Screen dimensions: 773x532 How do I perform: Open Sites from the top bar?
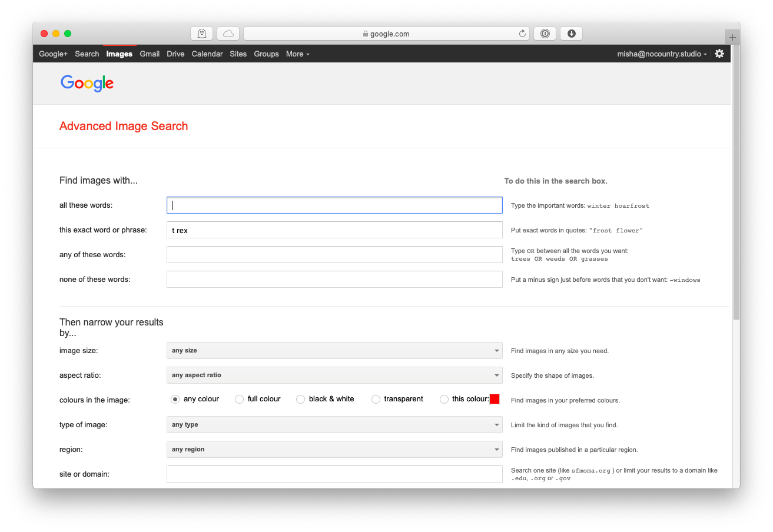(x=238, y=54)
